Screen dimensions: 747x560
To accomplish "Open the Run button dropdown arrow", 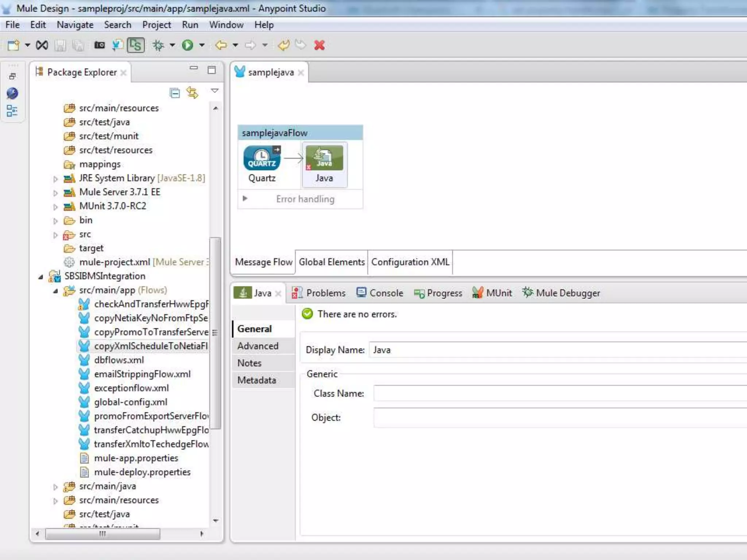I will pos(202,45).
